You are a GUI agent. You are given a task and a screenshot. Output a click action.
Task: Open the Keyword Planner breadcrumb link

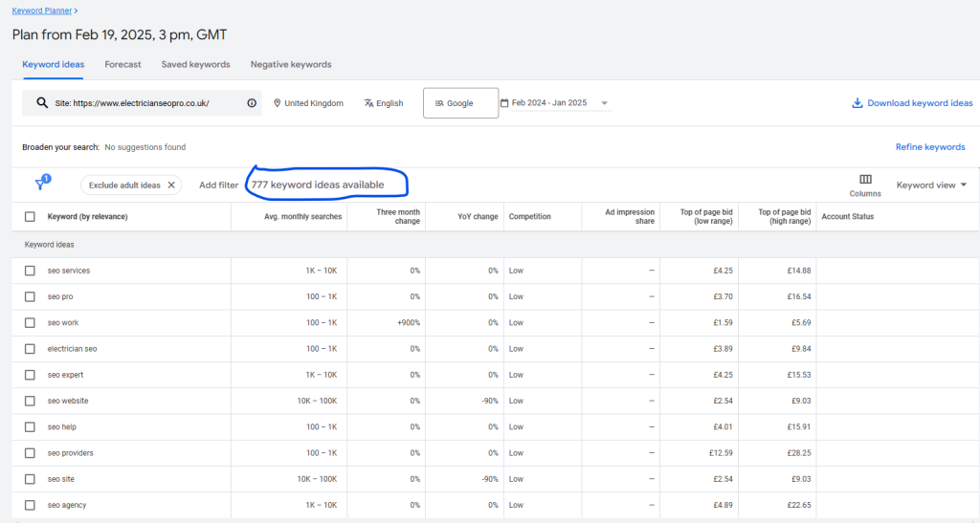(42, 11)
